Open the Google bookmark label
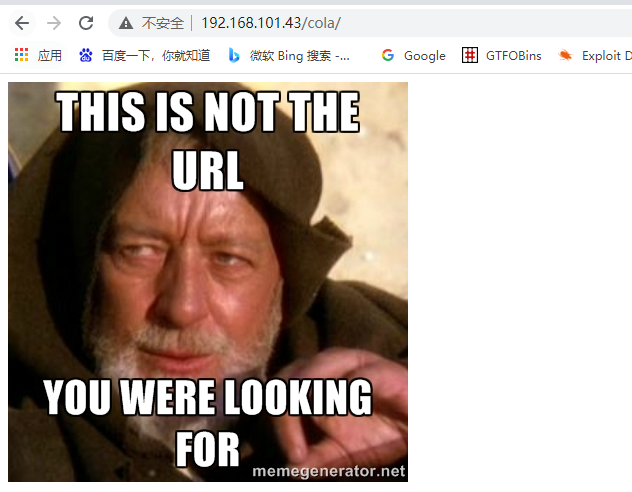 coord(425,56)
